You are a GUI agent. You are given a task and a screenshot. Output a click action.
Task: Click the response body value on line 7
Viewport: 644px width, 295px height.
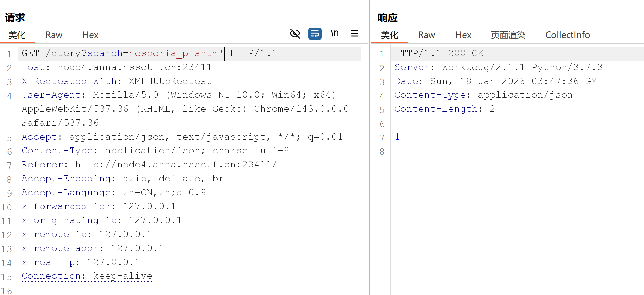point(397,137)
